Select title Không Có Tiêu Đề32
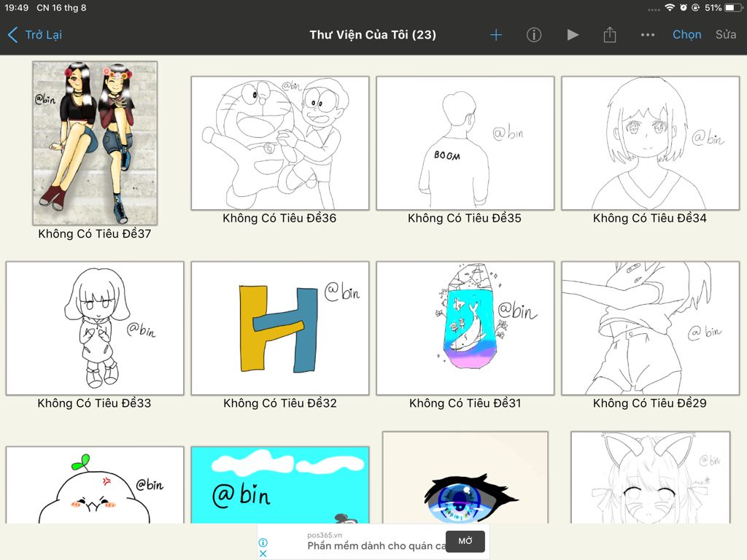 [x=280, y=403]
